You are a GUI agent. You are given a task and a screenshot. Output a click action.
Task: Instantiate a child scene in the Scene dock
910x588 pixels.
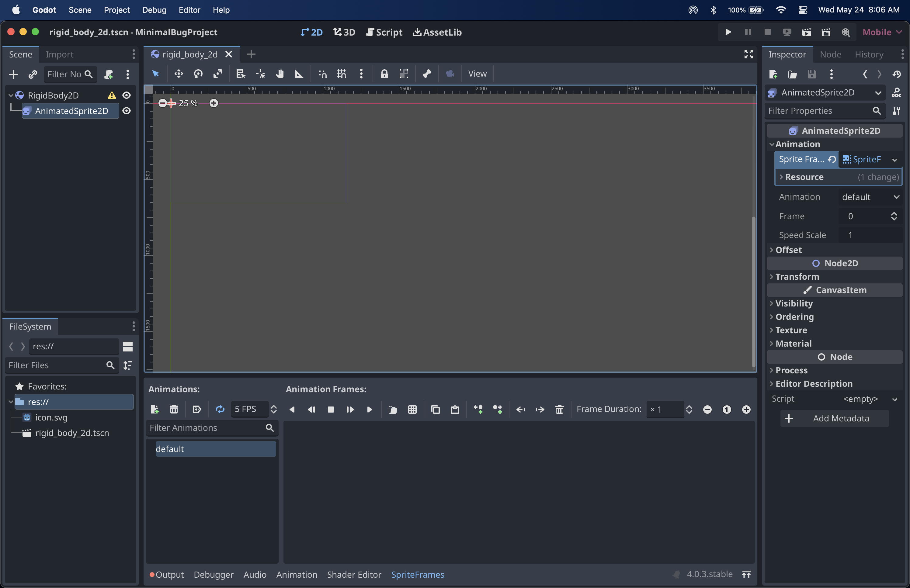(33, 74)
